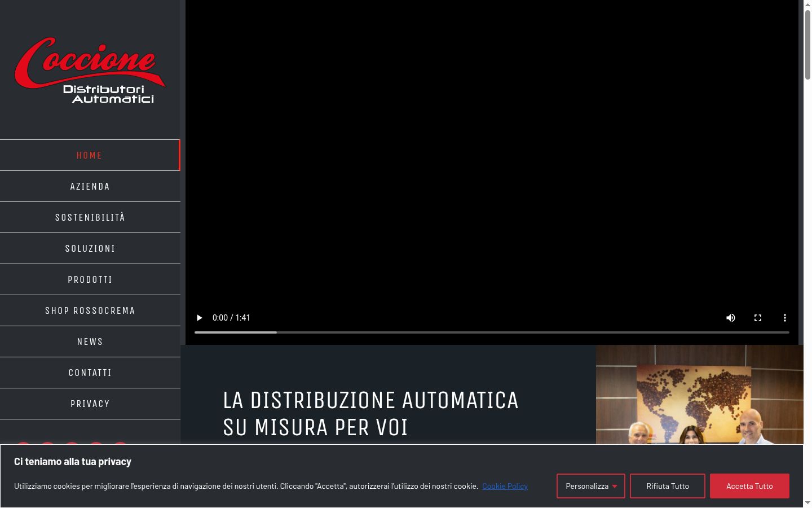Go to the Home menu item
Viewport: 812px width, 508px height.
click(x=90, y=155)
